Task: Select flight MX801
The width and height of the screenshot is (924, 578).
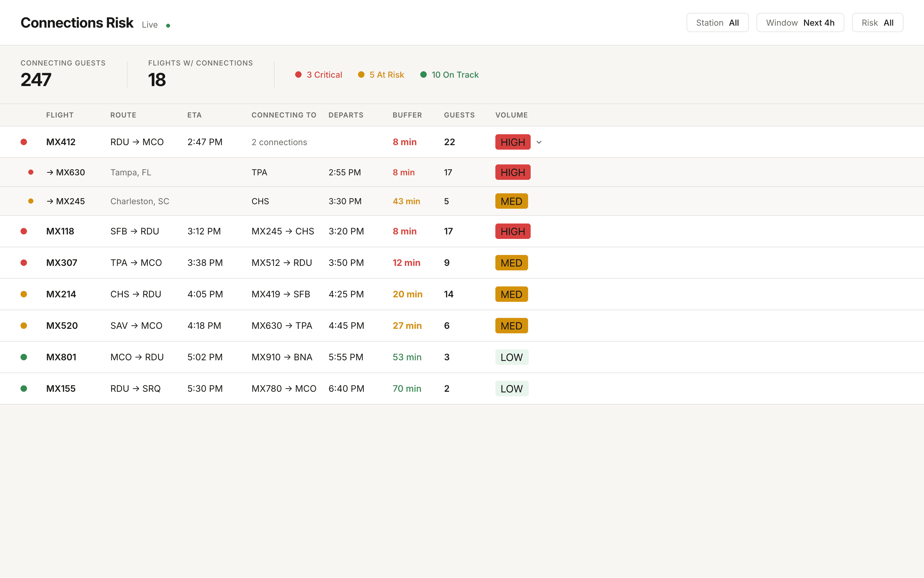Action: pos(61,357)
